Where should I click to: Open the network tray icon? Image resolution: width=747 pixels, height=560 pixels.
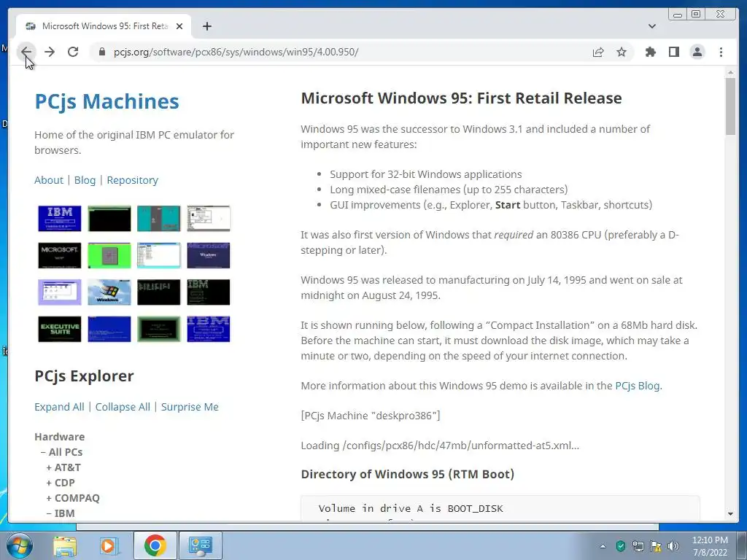(638, 546)
